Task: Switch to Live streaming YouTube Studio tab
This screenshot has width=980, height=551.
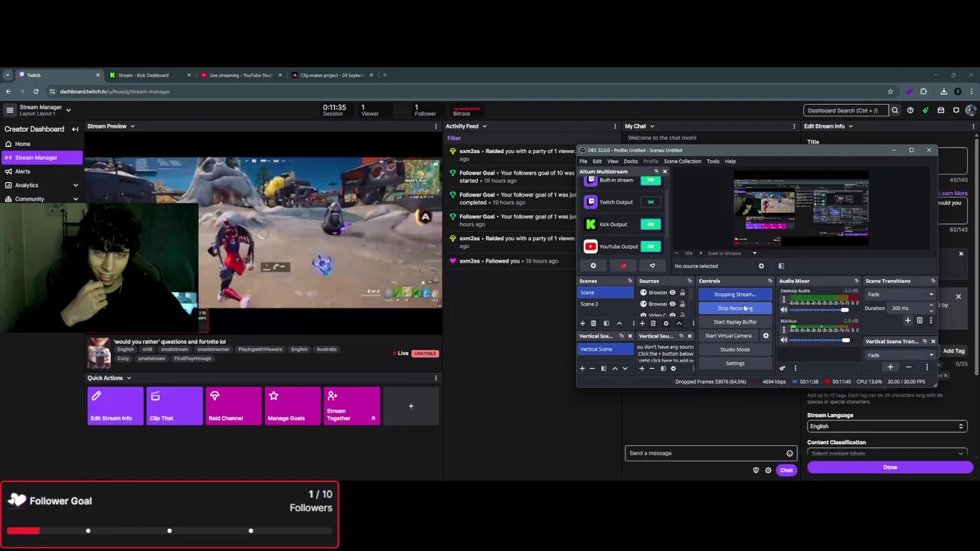Action: coord(240,75)
